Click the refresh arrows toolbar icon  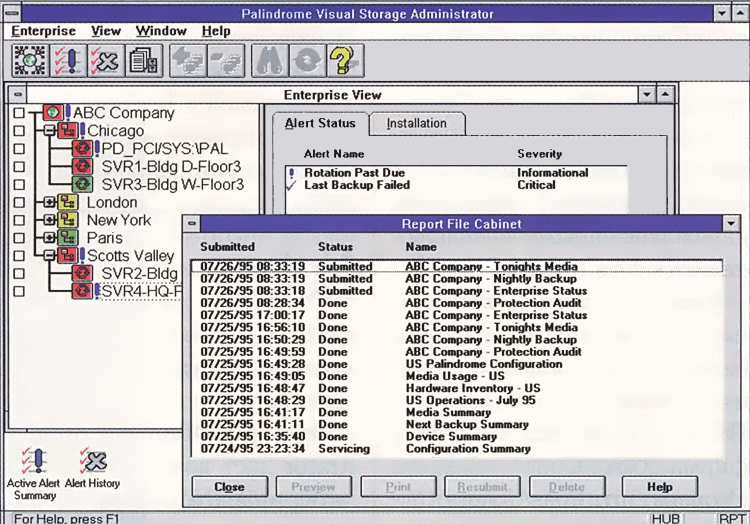[308, 61]
